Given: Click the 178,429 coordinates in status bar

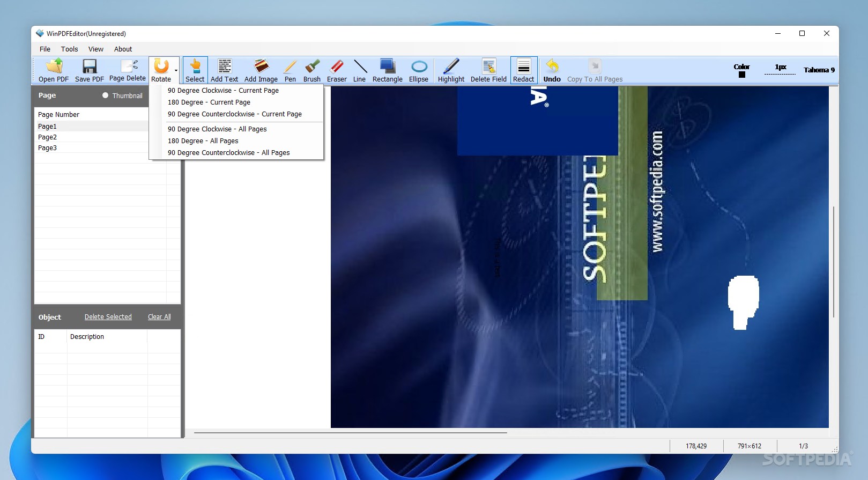Looking at the screenshot, I should (696, 446).
